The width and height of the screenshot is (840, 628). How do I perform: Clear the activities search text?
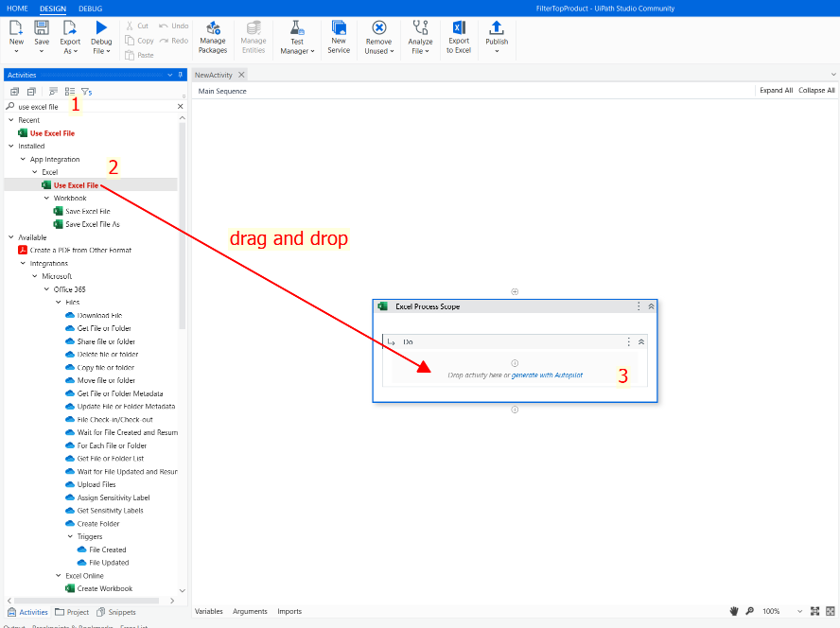click(x=181, y=107)
